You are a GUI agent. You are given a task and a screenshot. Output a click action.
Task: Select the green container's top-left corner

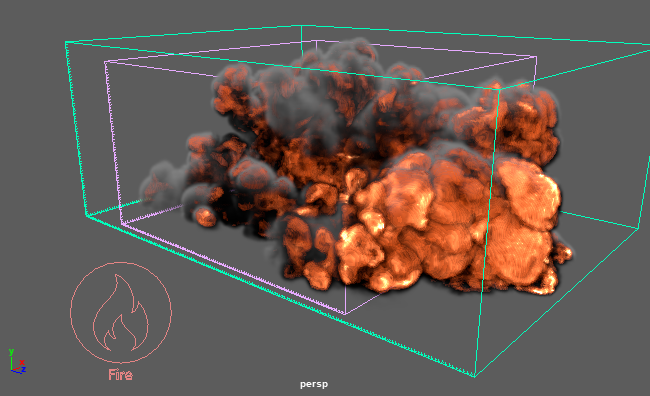[66, 42]
